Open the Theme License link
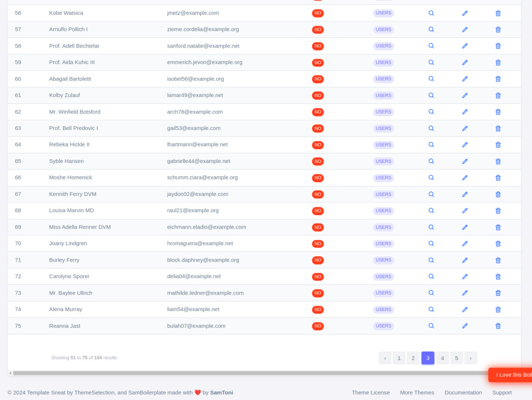The height and width of the screenshot is (400, 532). [370, 393]
